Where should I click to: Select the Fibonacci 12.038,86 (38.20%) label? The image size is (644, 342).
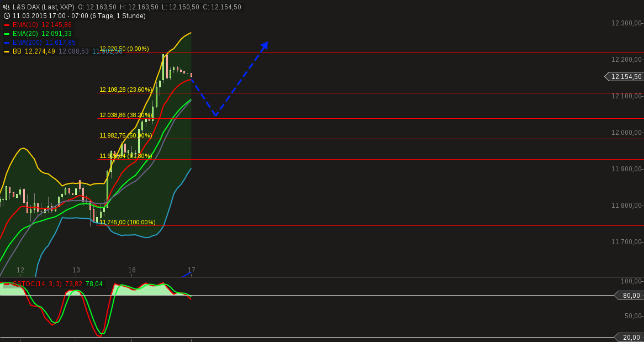click(126, 115)
